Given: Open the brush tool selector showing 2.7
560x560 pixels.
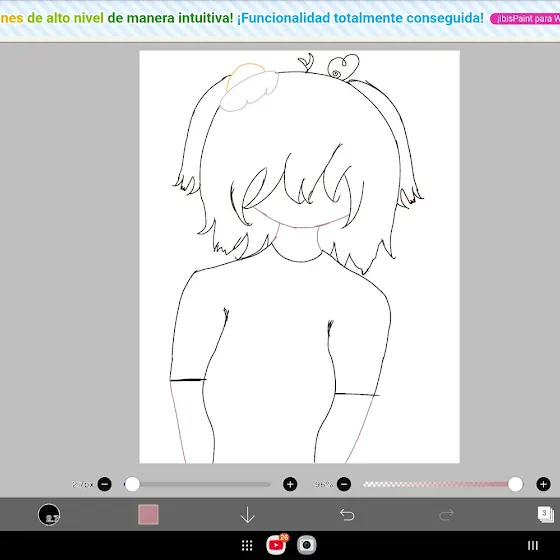Looking at the screenshot, I should (x=49, y=514).
